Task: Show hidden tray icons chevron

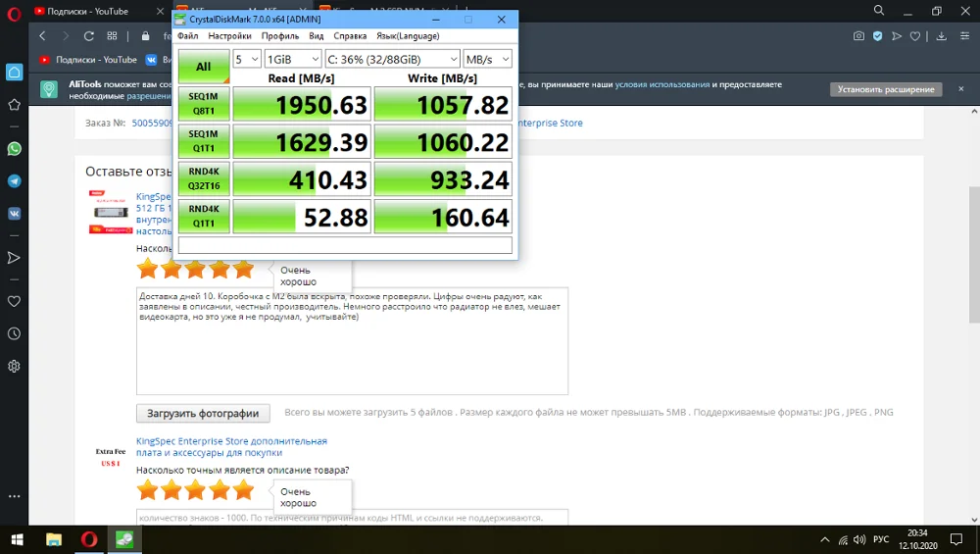Action: click(825, 540)
